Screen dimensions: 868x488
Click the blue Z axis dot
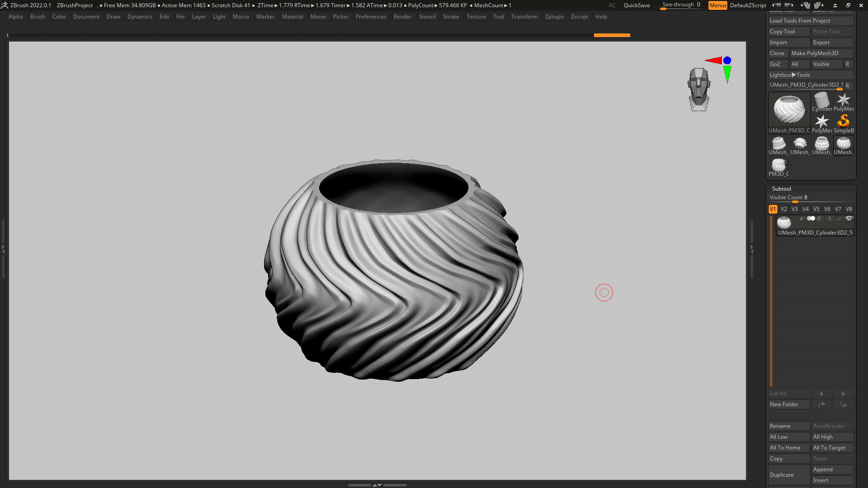(727, 60)
